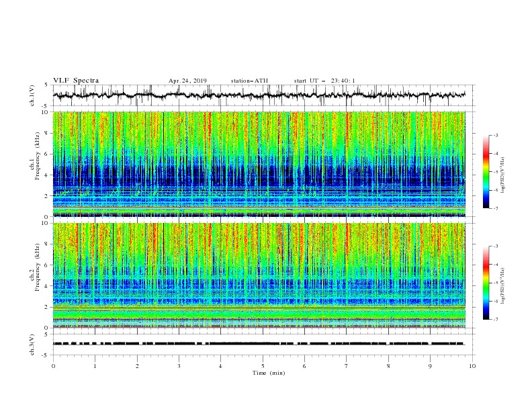Click the "6" kHz tick of ch.2 spectrogram
This screenshot has height=411, width=532.
click(x=48, y=265)
